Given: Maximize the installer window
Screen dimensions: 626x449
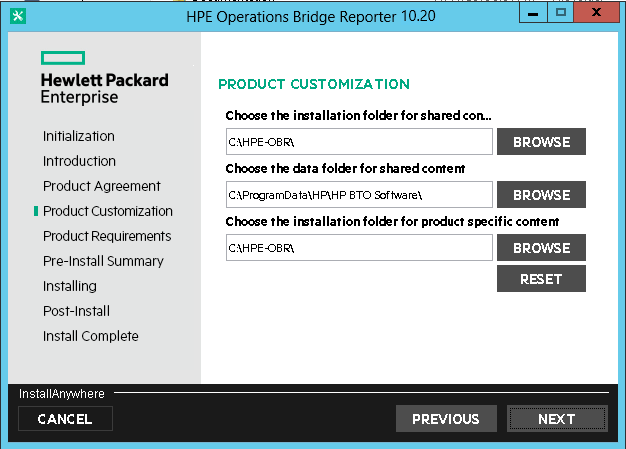Looking at the screenshot, I should point(561,13).
